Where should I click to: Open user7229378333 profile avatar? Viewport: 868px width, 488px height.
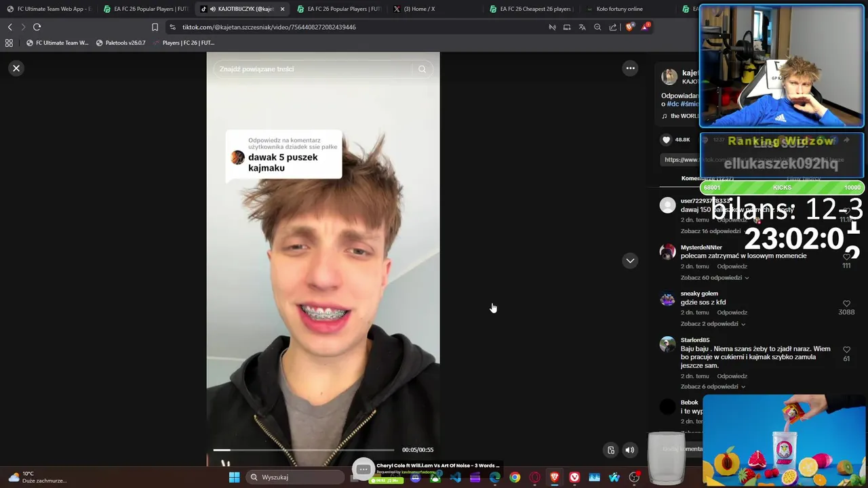668,205
